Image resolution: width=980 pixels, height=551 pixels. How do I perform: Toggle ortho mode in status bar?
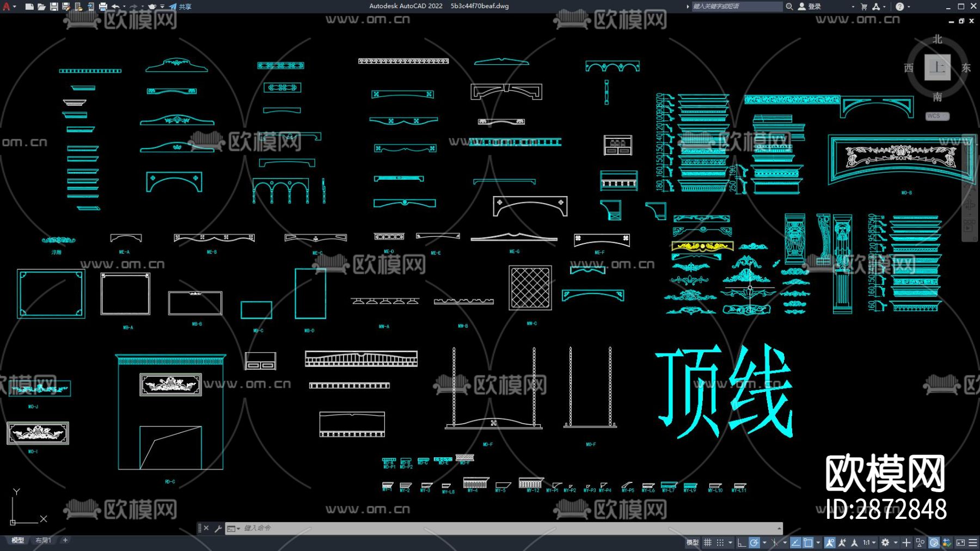click(742, 542)
